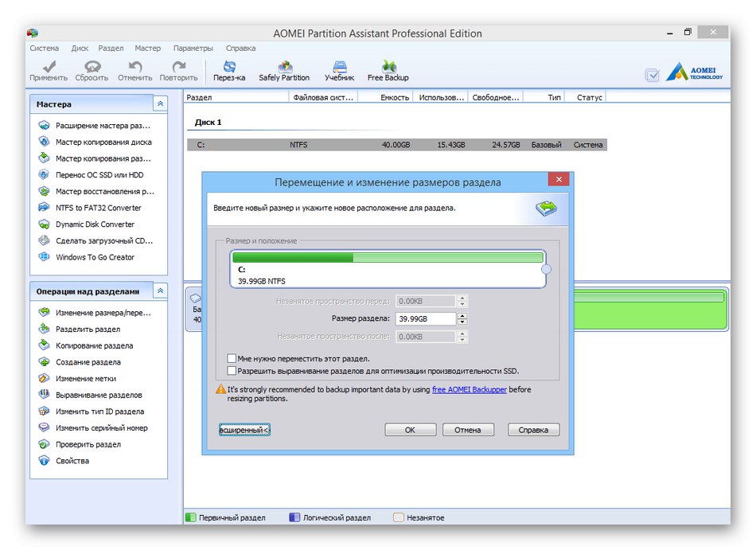756x550 pixels.
Task: Click the Файловая система column header
Action: pyautogui.click(x=324, y=97)
